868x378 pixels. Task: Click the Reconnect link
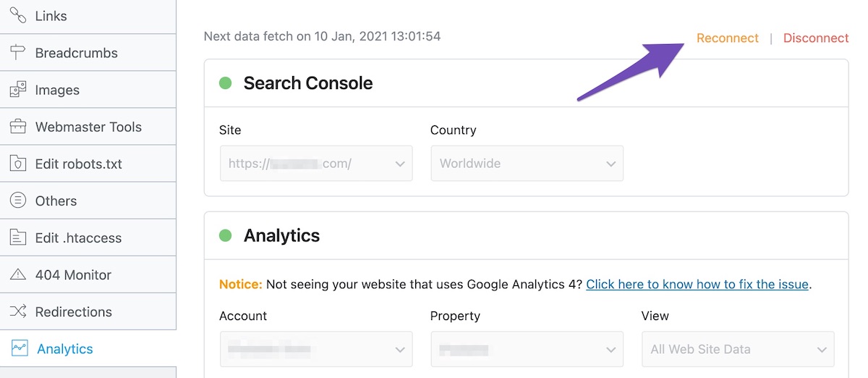point(727,38)
